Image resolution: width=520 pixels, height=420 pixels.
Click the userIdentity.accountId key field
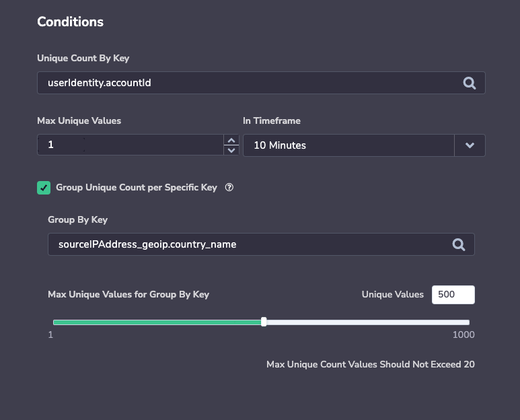click(x=261, y=83)
